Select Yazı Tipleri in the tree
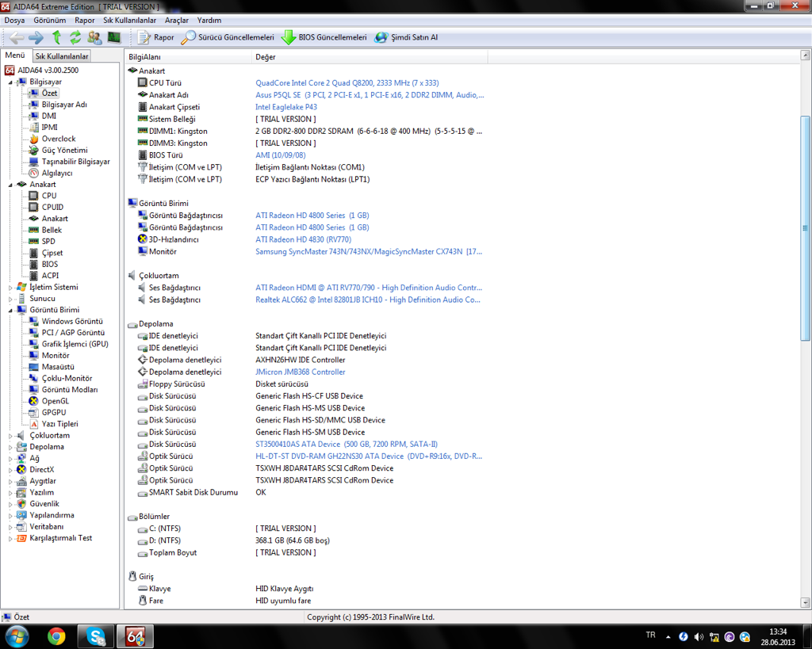Image resolution: width=812 pixels, height=649 pixels. [60, 424]
